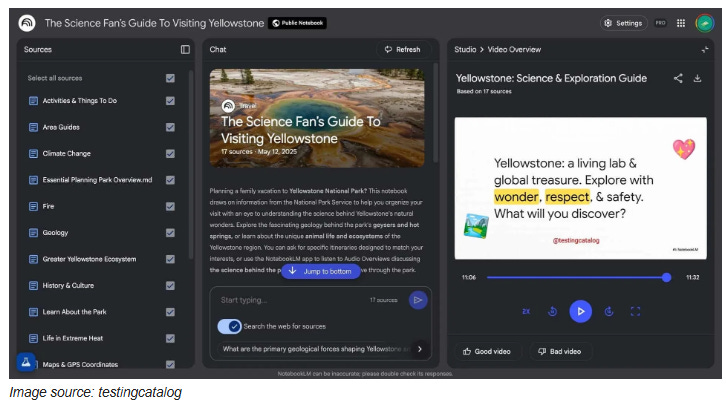
Task: Jump to bottom of chat
Action: pos(321,271)
